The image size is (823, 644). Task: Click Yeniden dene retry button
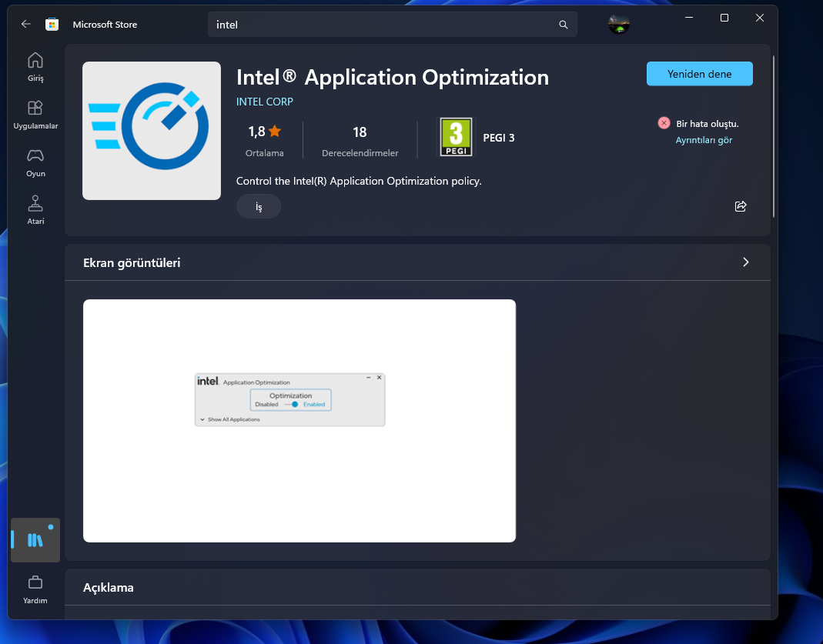[699, 74]
